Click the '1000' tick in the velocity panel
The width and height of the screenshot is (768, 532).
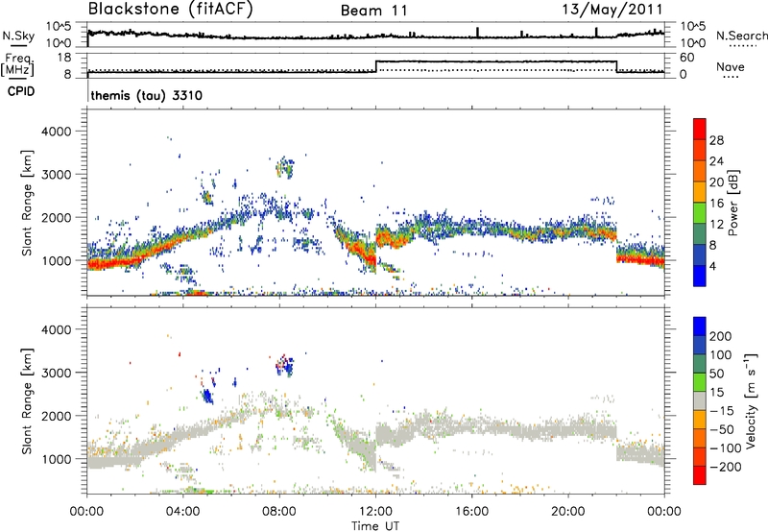[57, 459]
